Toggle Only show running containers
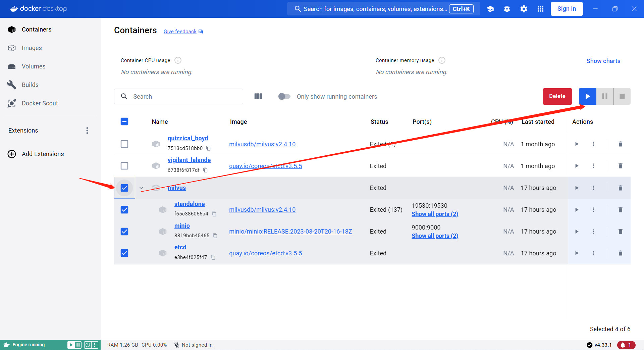The width and height of the screenshot is (644, 350). [x=284, y=97]
